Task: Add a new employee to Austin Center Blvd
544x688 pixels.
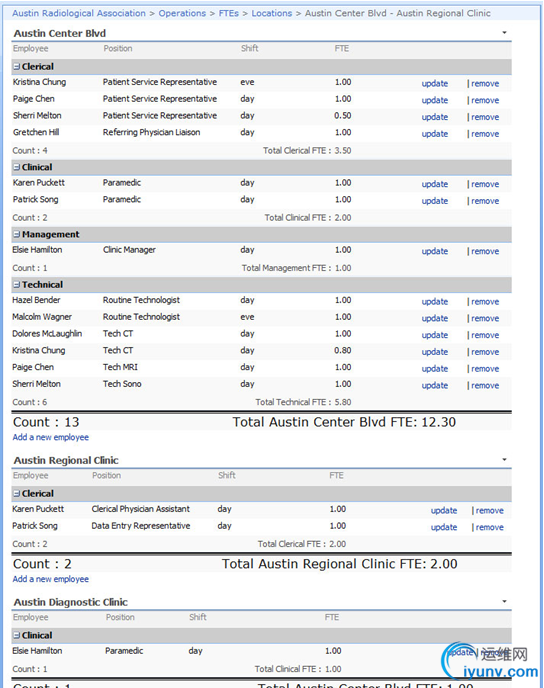Action: (50, 437)
